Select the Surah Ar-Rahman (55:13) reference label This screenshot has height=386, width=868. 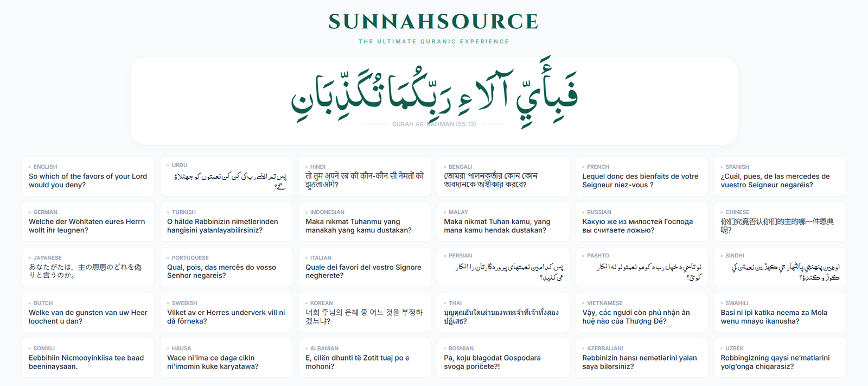coord(433,124)
